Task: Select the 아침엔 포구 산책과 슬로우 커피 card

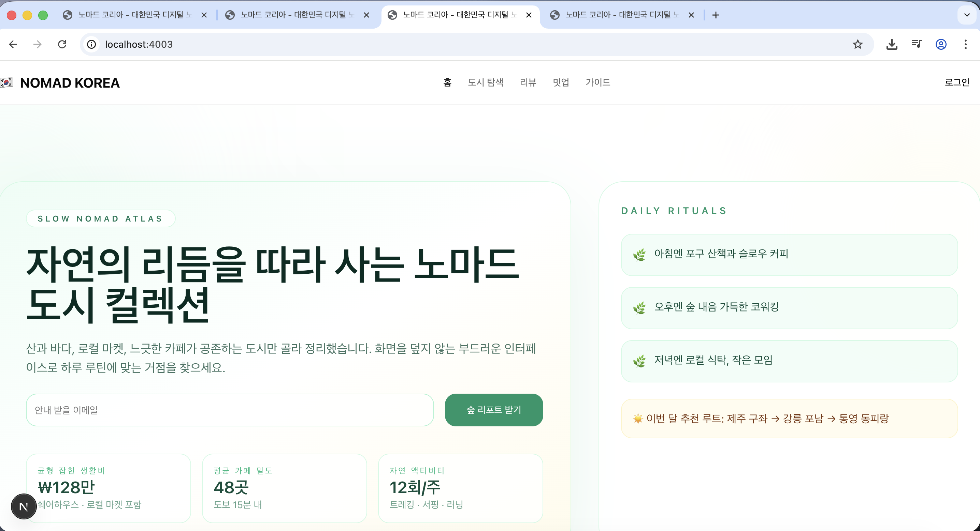Action: coord(789,254)
